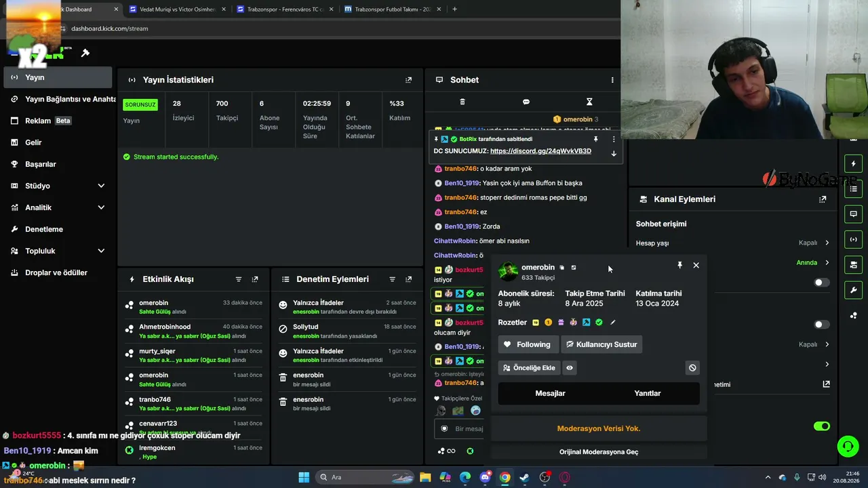868x488 pixels.
Task: Pop out the Etkinlik Akışı panel
Action: tap(255, 279)
